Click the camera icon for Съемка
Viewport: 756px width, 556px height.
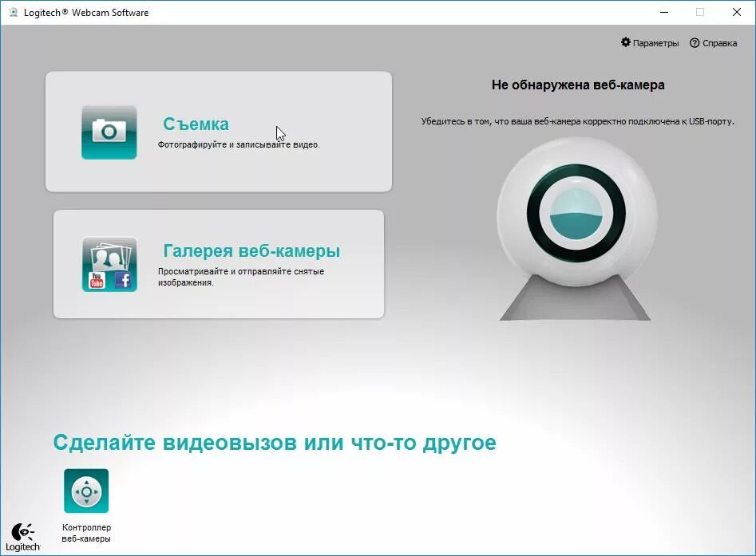[x=109, y=132]
